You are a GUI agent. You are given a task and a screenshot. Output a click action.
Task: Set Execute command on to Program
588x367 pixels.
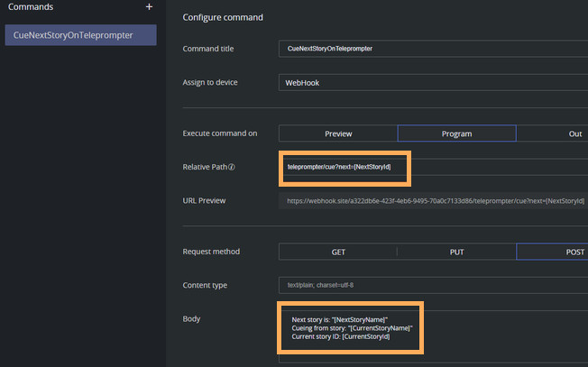tap(456, 133)
